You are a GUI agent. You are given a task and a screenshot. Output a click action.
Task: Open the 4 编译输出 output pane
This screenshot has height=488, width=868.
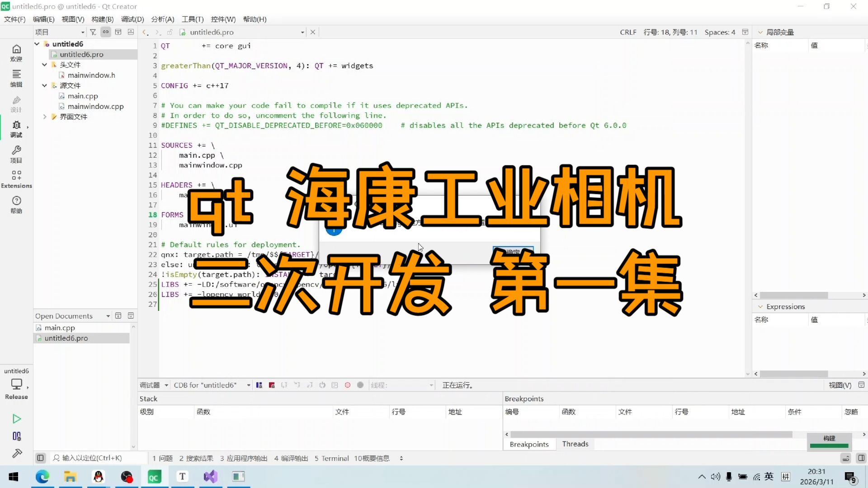tap(291, 458)
